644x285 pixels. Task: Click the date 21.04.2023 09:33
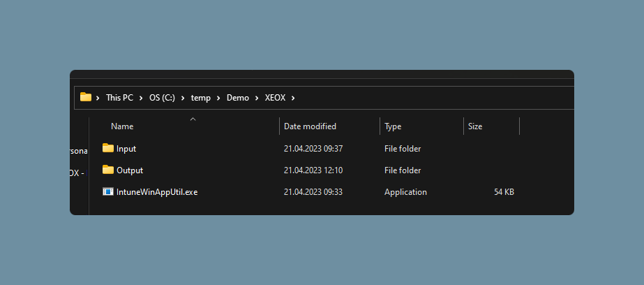[x=313, y=192]
